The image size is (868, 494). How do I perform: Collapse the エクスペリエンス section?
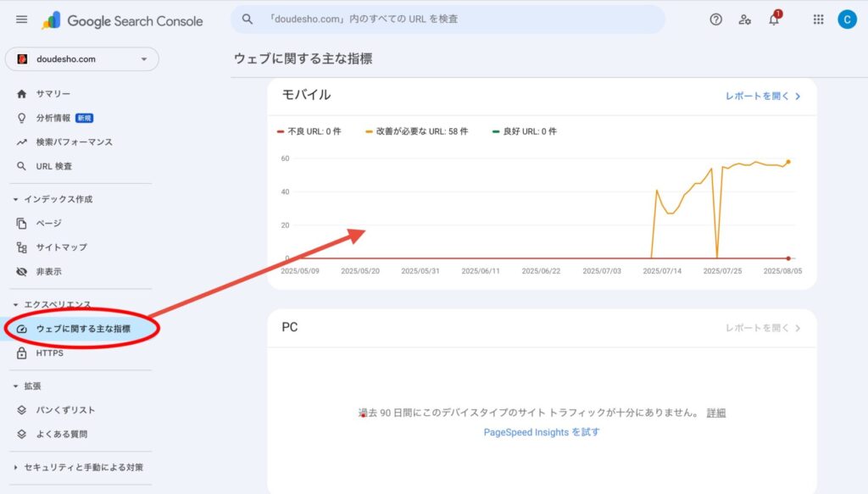pyautogui.click(x=16, y=304)
